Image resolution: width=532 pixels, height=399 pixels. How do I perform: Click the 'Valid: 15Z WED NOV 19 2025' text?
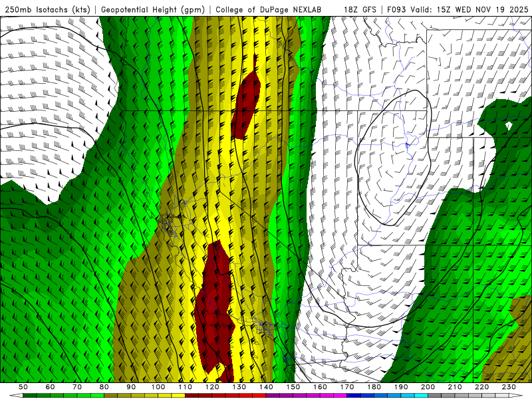click(469, 9)
